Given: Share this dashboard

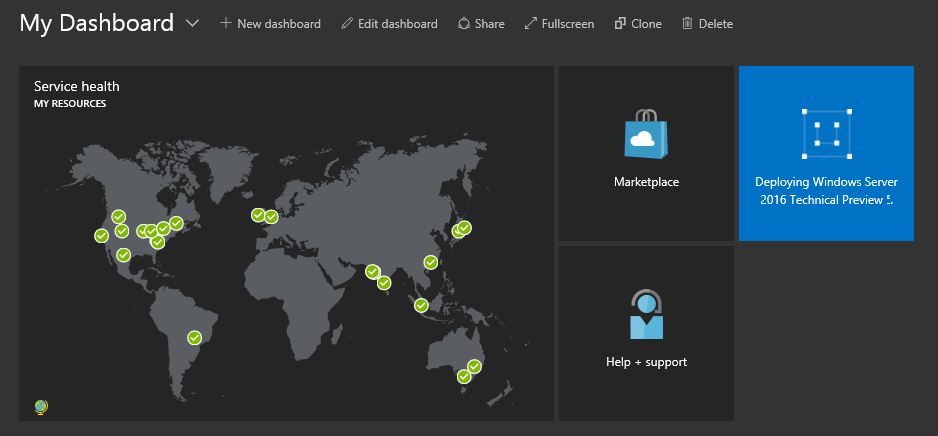Looking at the screenshot, I should (481, 24).
